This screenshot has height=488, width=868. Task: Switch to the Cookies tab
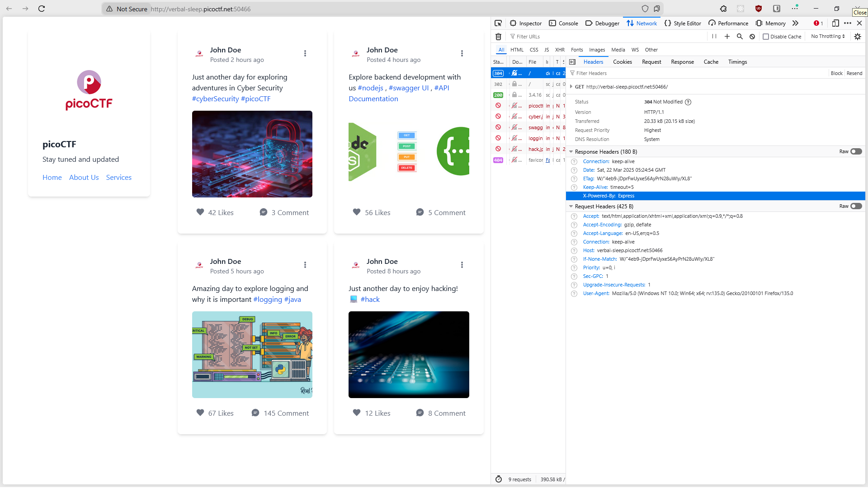[x=623, y=62]
